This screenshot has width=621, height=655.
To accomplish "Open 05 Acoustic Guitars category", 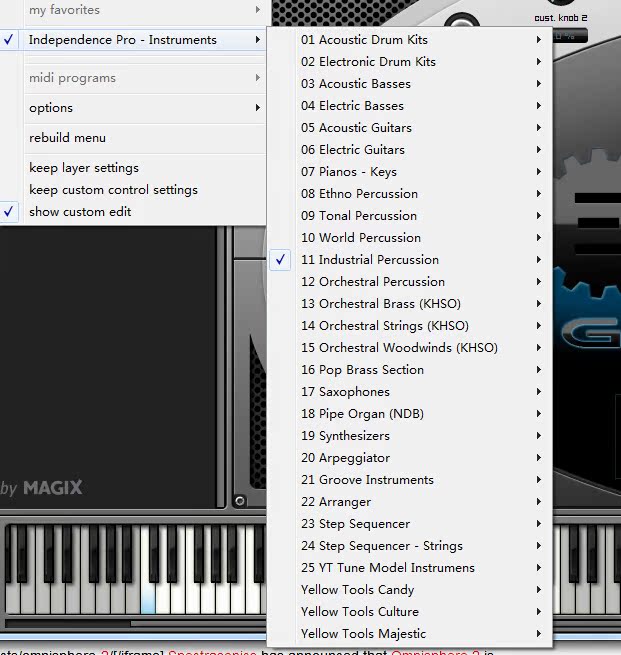I will coord(410,128).
